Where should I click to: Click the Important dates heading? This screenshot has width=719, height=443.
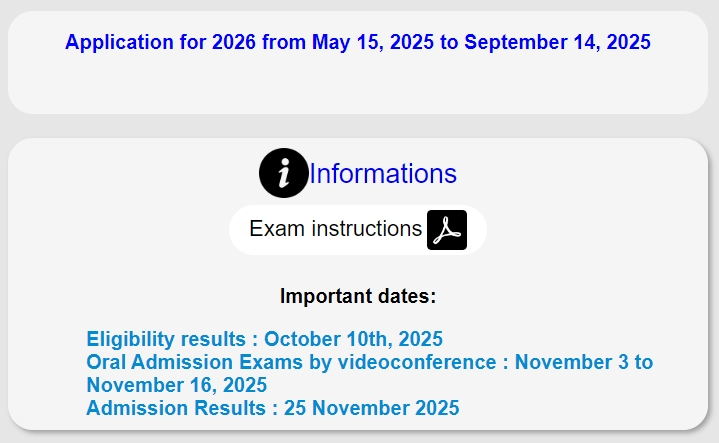point(358,296)
